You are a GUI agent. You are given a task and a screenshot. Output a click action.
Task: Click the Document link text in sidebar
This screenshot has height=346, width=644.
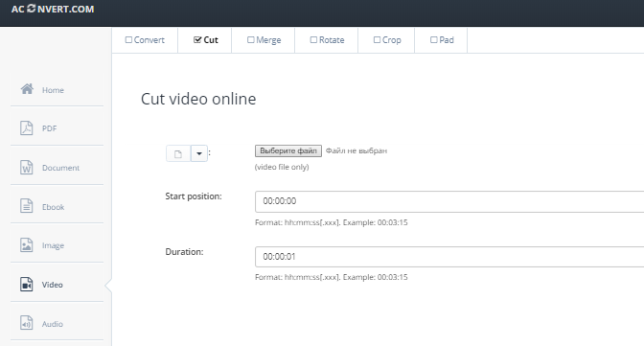60,168
